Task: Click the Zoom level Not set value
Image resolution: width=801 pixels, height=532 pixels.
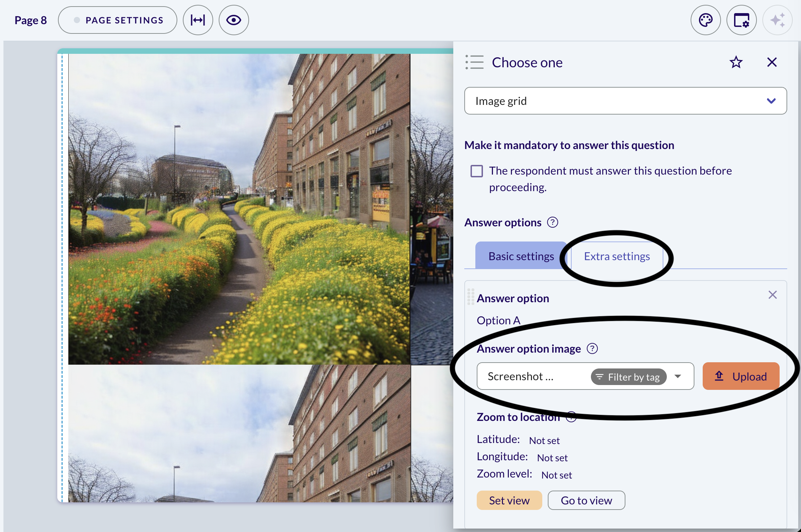Action: click(x=556, y=475)
